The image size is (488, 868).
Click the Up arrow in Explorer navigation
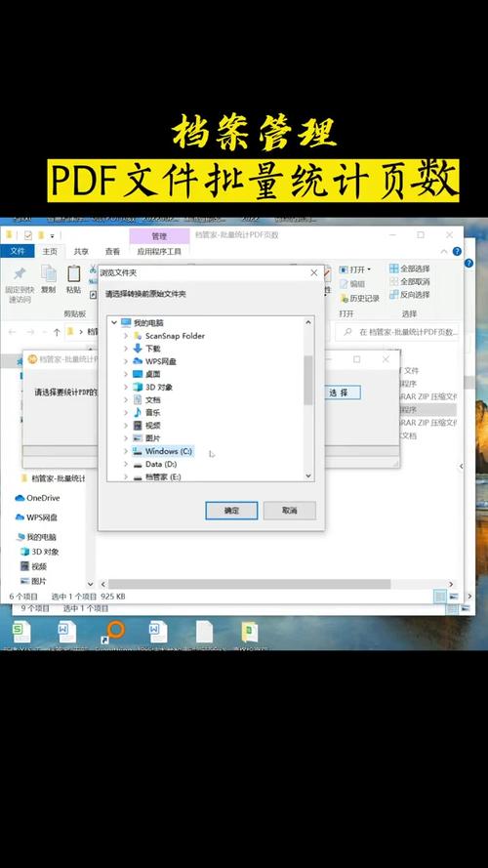click(57, 332)
